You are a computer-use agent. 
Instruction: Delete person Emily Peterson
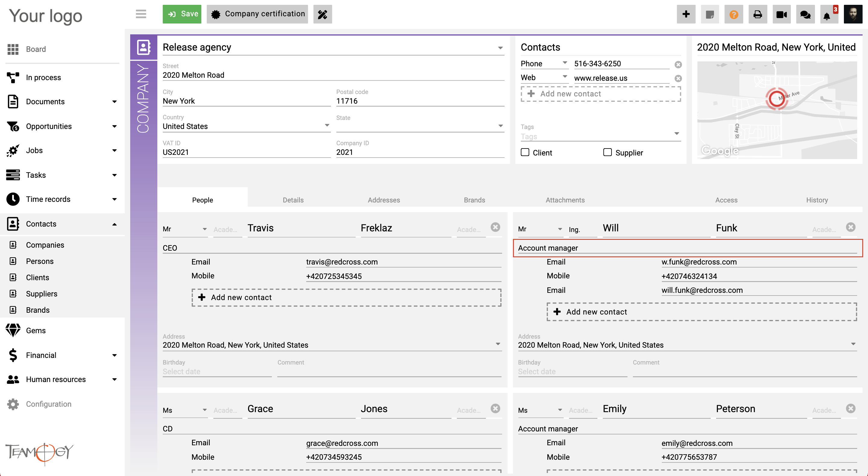coord(851,409)
